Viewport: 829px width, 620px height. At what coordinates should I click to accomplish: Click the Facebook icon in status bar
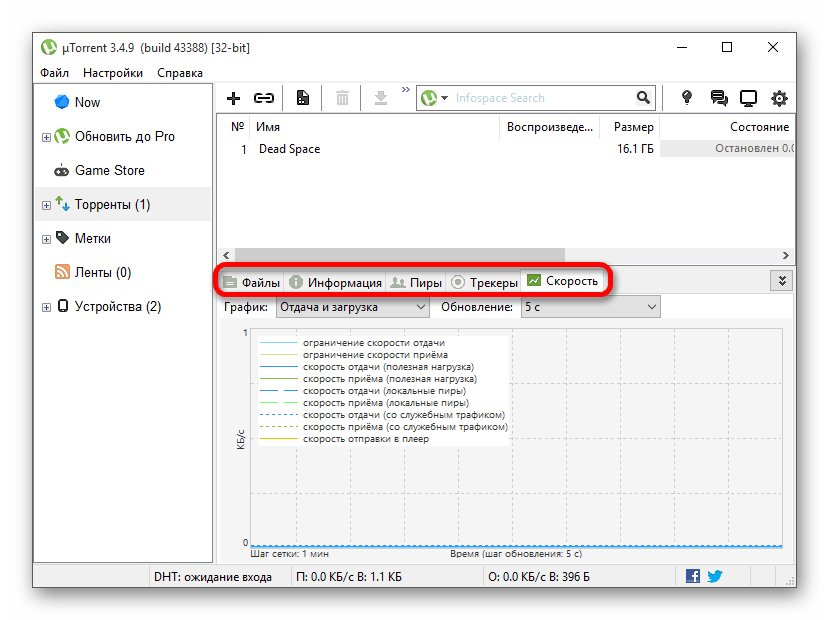tap(693, 576)
